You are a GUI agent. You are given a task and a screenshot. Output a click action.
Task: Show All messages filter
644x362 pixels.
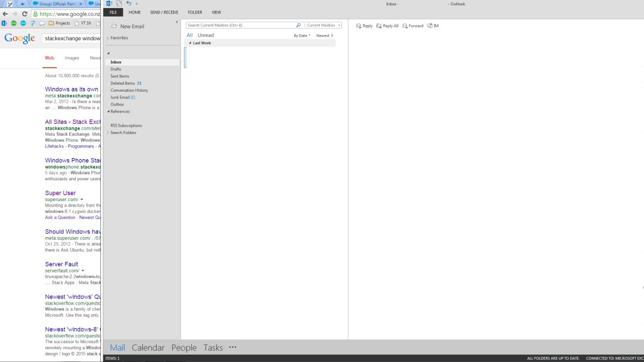click(x=189, y=35)
